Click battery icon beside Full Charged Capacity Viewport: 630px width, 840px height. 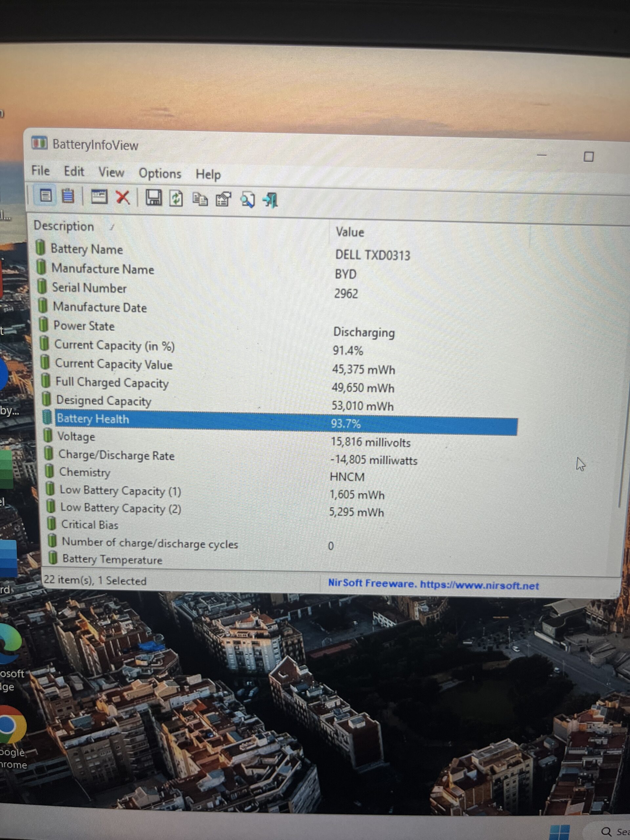pyautogui.click(x=46, y=381)
